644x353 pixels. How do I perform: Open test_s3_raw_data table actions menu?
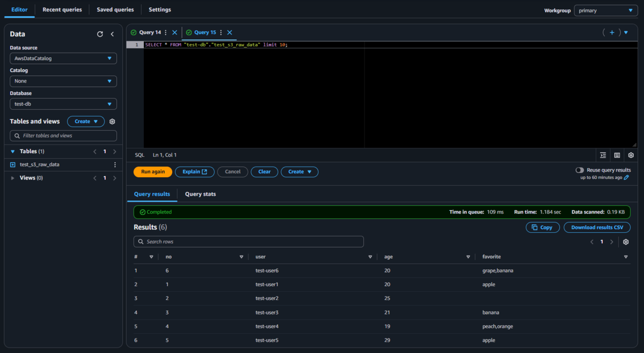(115, 164)
